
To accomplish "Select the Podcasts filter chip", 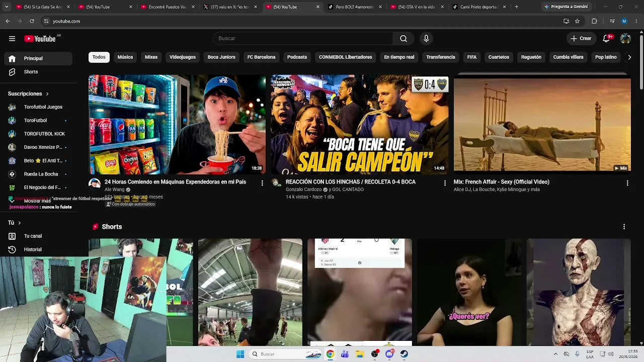I will [x=297, y=57].
